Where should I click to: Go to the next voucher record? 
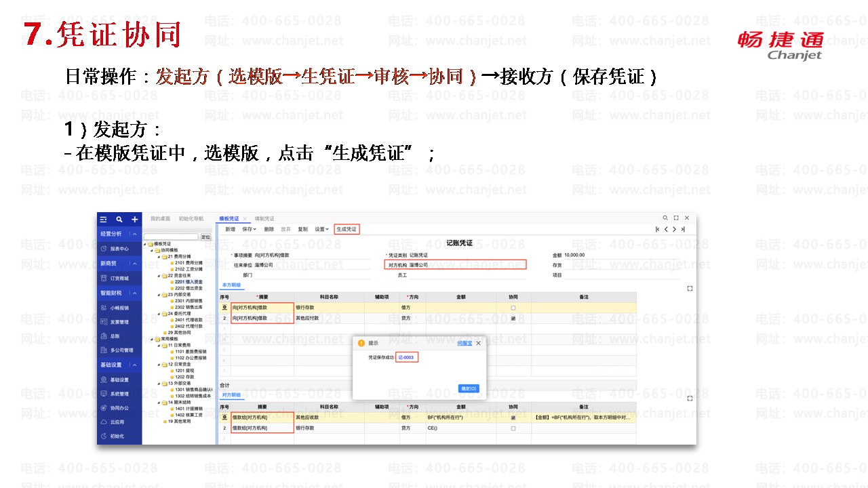pos(674,229)
